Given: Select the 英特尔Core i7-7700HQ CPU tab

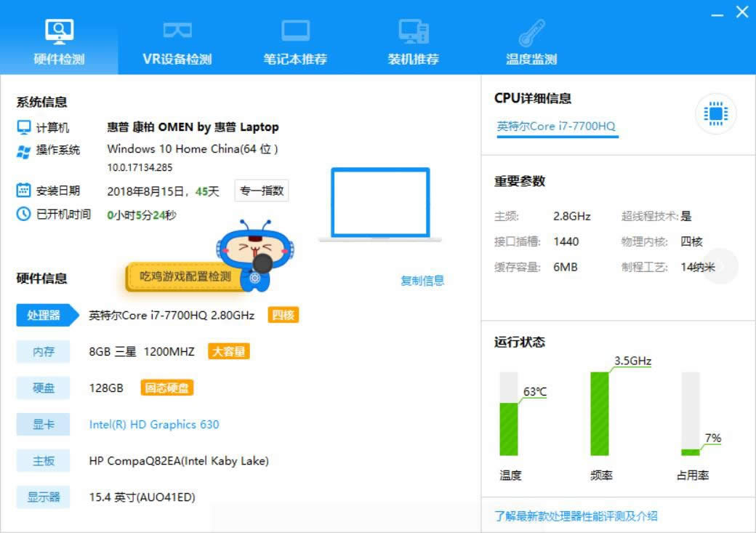Looking at the screenshot, I should [x=556, y=127].
